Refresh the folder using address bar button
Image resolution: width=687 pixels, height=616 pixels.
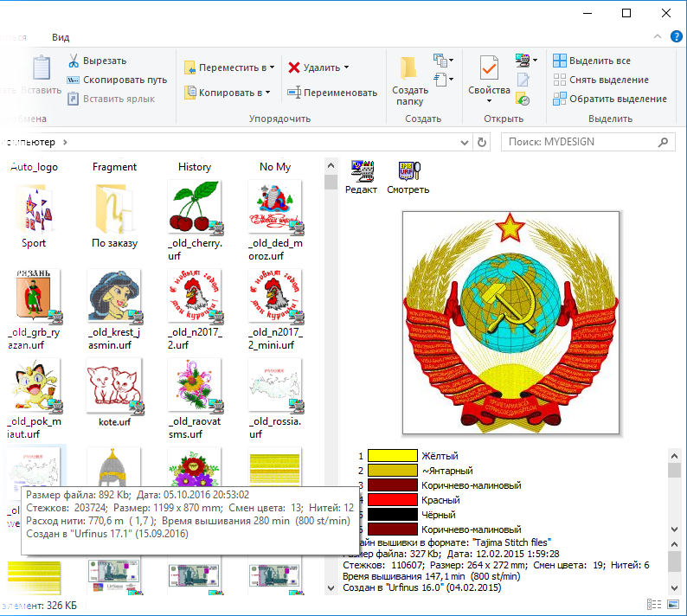click(482, 142)
